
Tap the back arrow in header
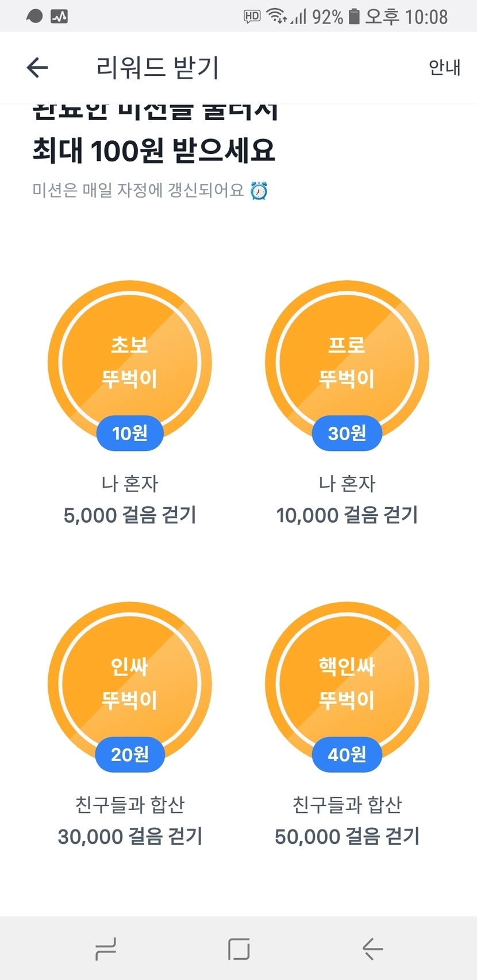pyautogui.click(x=37, y=68)
